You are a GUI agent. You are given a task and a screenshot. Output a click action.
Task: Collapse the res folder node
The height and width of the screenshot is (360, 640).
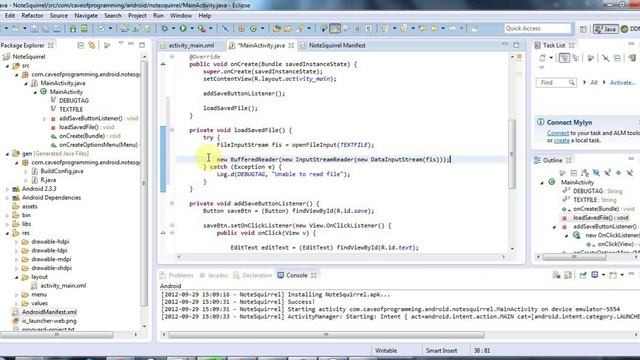coord(7,233)
